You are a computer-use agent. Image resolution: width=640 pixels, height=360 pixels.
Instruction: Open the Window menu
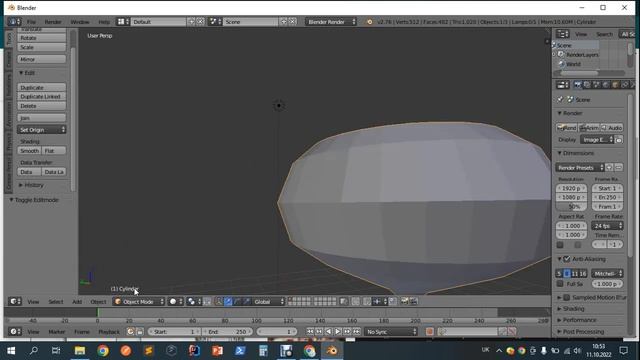coord(80,22)
